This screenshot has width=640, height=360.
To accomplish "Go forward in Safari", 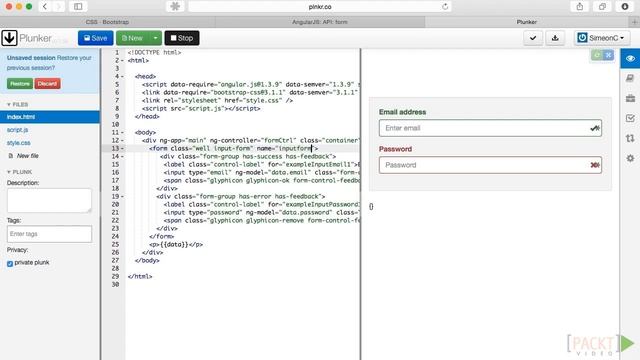I will coord(59,7).
